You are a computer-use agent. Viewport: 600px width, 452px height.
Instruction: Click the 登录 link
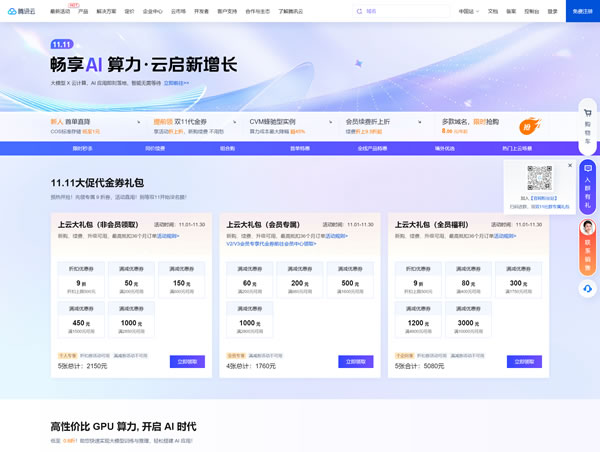coord(553,11)
